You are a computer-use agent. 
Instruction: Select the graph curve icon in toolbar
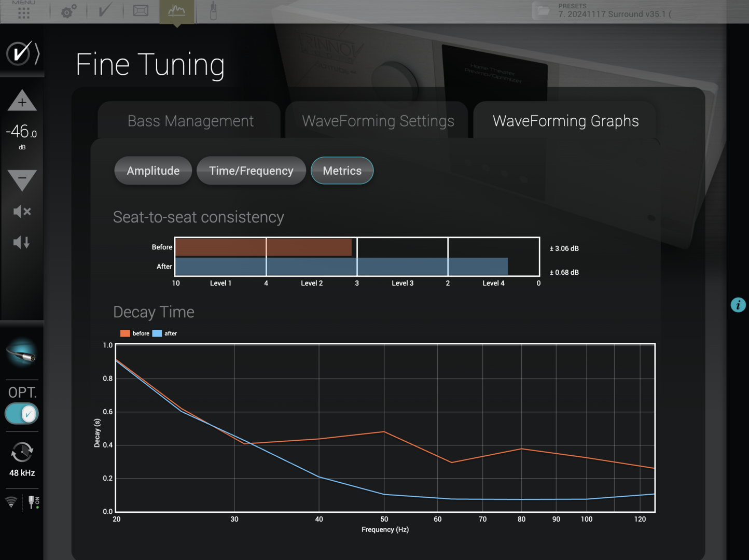coord(176,11)
